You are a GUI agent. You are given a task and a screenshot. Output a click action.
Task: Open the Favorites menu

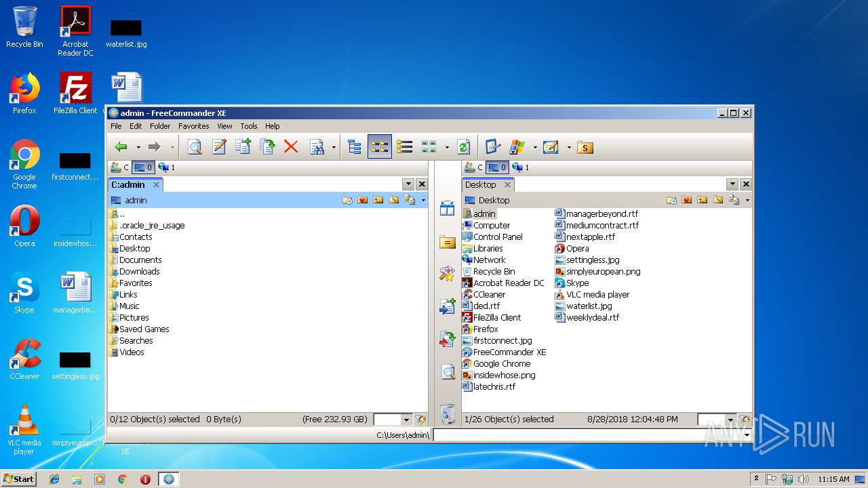pyautogui.click(x=193, y=126)
